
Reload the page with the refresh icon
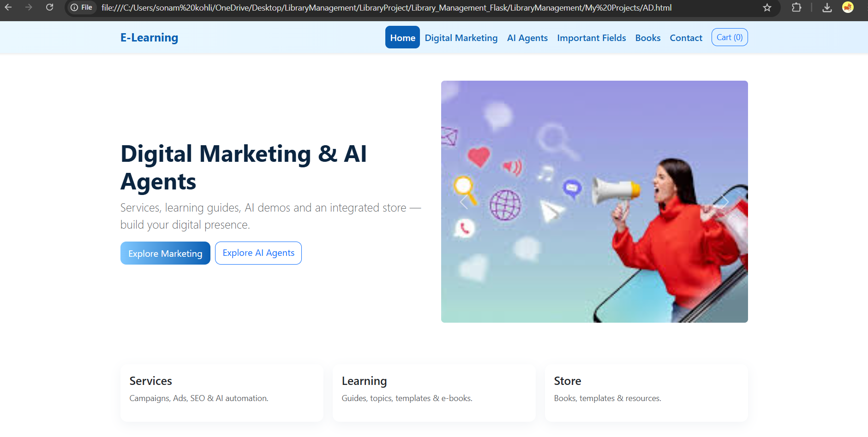pos(49,7)
